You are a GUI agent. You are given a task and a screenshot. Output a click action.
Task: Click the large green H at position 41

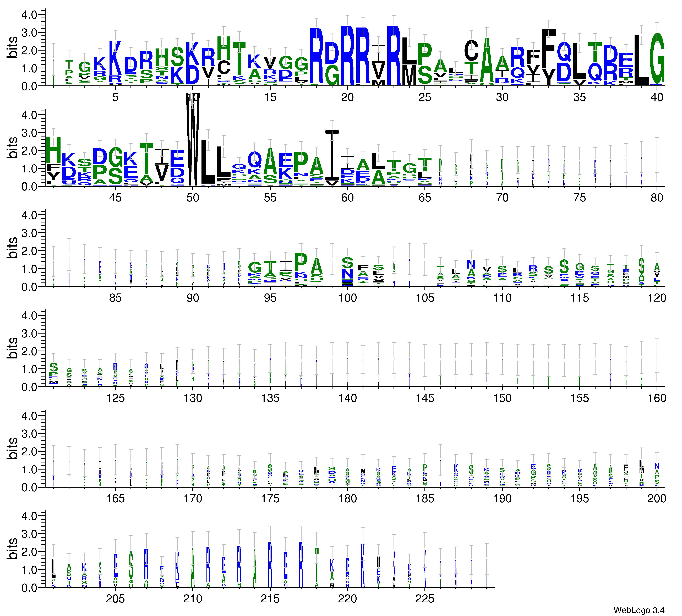(53, 150)
